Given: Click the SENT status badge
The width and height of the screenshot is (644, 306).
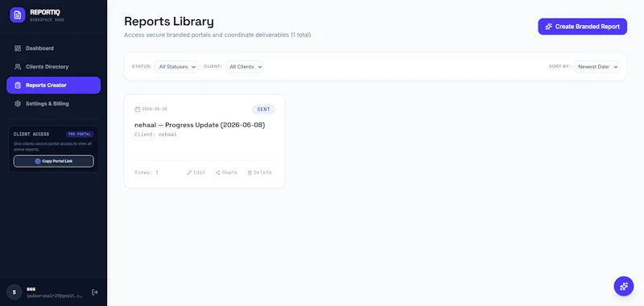Looking at the screenshot, I should coord(263,110).
